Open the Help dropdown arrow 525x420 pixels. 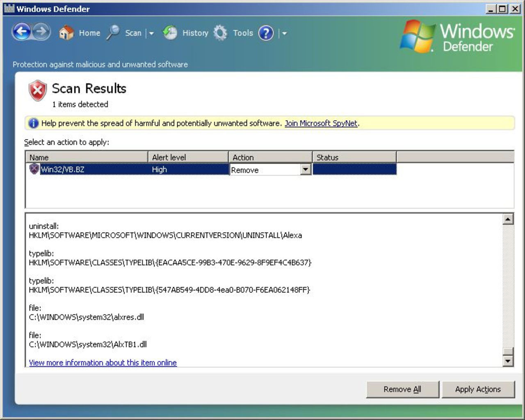284,34
